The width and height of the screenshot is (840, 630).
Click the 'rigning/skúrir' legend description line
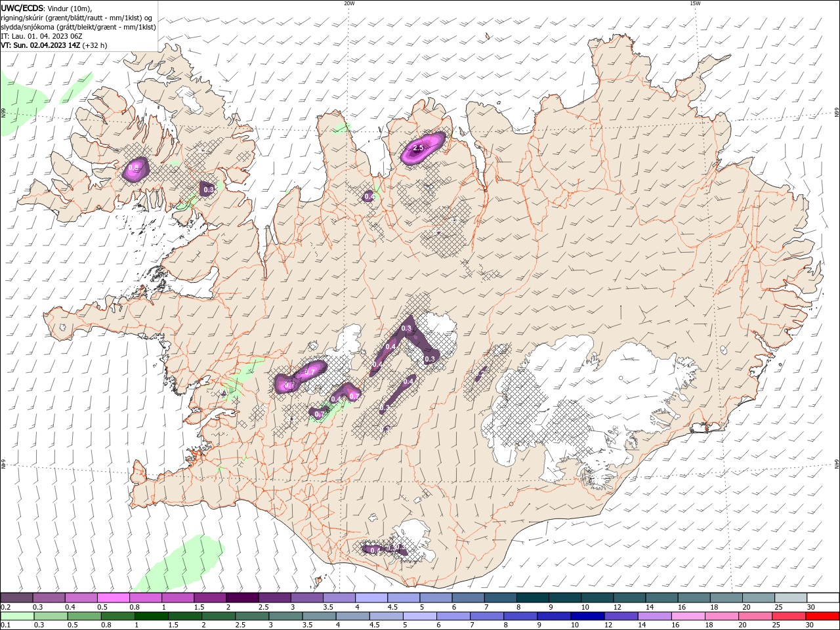coord(77,18)
